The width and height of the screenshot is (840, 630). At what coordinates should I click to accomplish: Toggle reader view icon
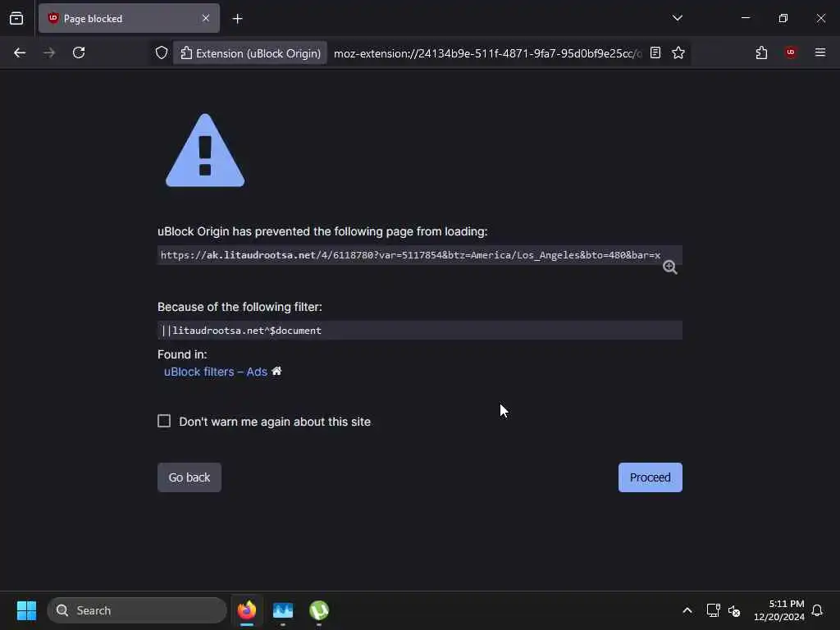655,52
